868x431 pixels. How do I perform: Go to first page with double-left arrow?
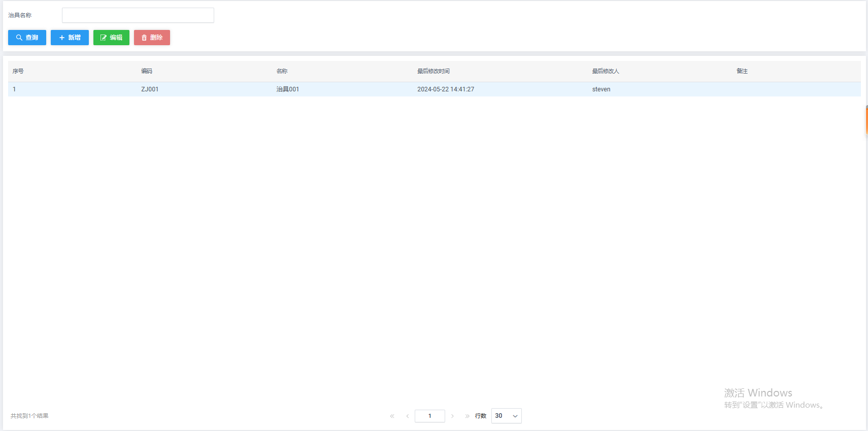392,416
